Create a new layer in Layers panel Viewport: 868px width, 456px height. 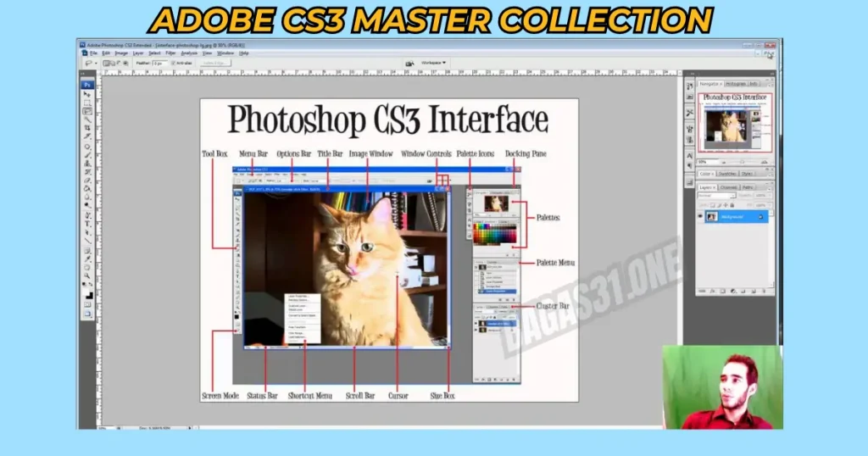pos(754,291)
